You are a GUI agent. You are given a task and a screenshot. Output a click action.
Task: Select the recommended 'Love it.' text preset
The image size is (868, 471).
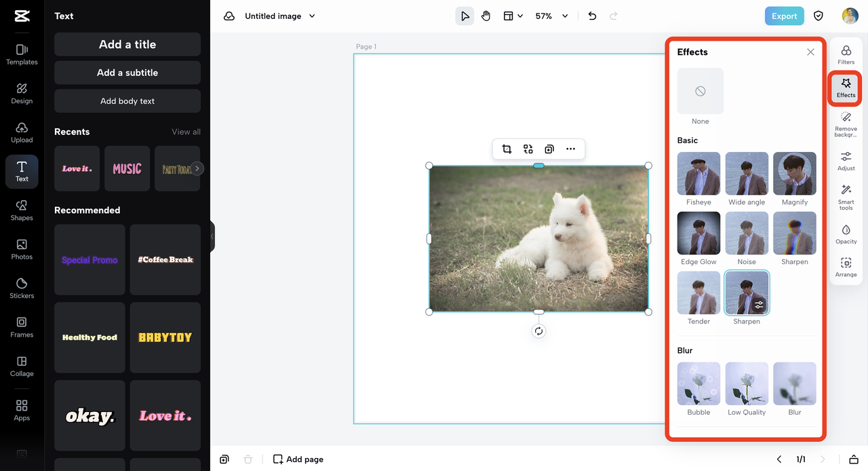(x=165, y=415)
